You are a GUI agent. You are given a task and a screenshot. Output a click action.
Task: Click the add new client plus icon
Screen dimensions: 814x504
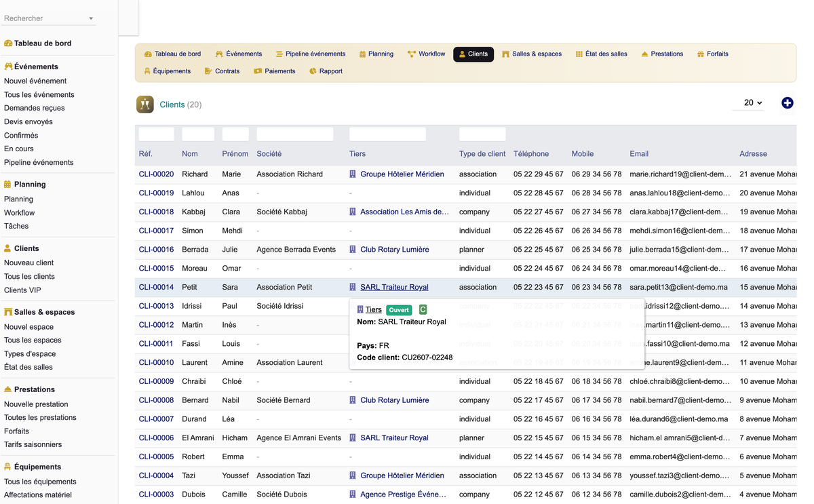click(788, 103)
